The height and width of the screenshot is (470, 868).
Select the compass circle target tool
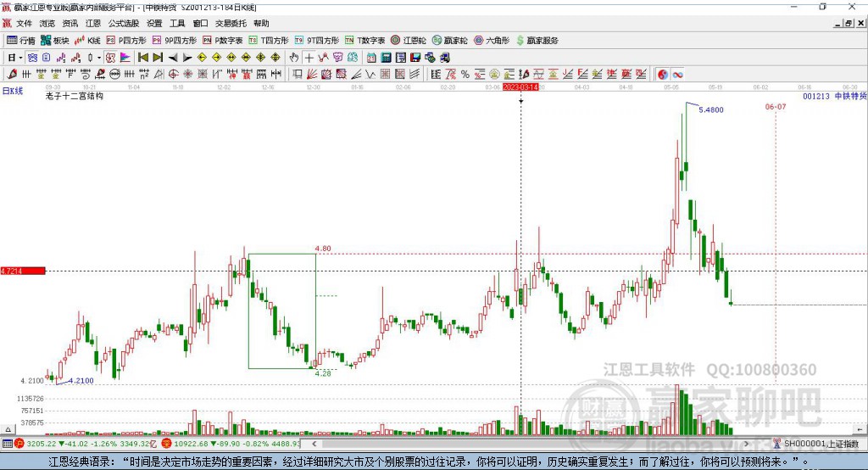(x=173, y=74)
